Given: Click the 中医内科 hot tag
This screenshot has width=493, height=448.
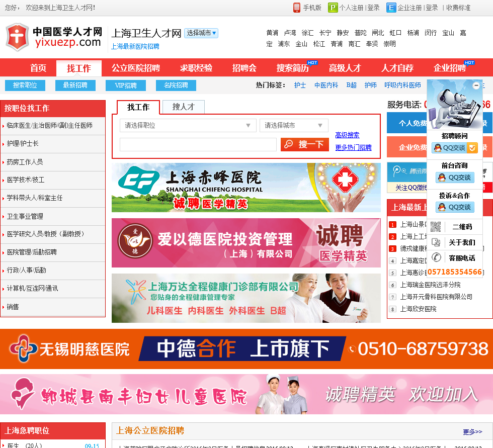Looking at the screenshot, I should tap(326, 85).
